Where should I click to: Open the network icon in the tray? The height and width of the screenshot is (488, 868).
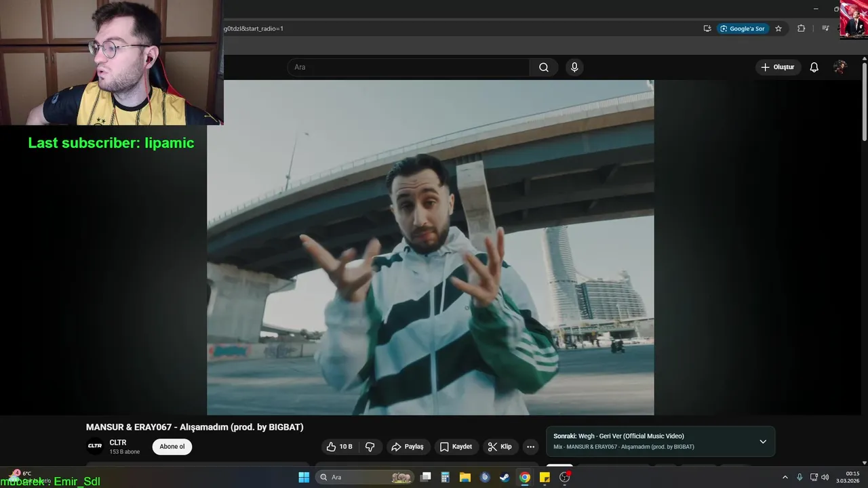[x=814, y=477]
